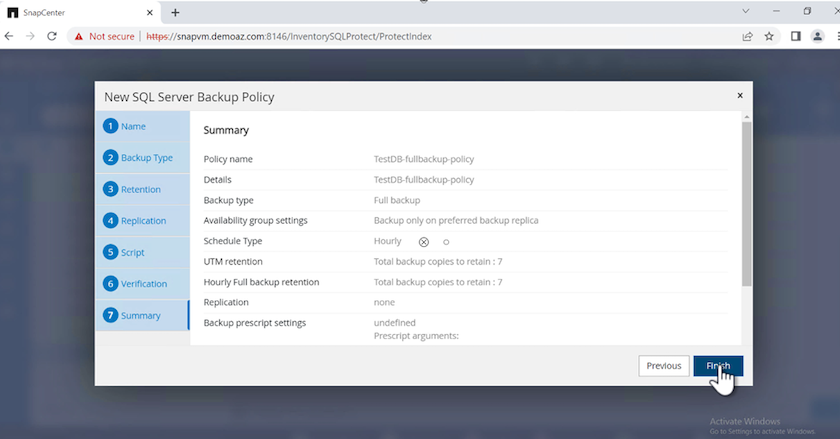Click the Schedule Type label
Viewport: 840px width, 439px height.
click(232, 241)
